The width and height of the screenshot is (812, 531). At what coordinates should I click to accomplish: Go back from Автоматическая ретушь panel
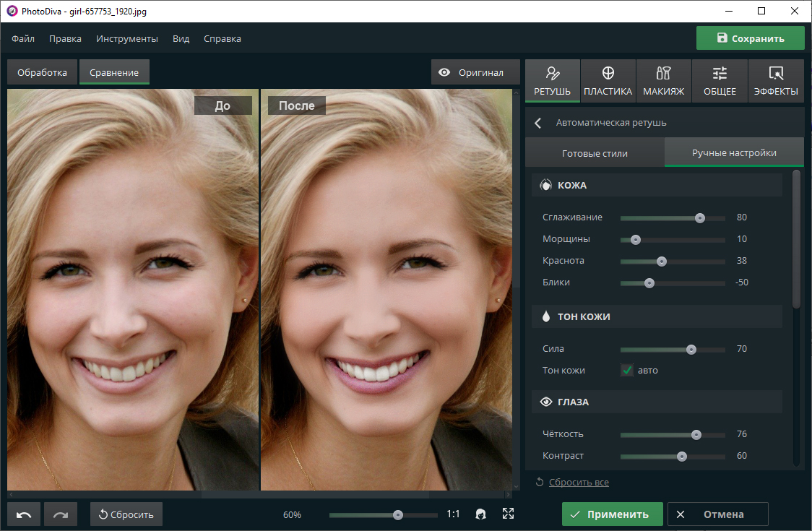[x=538, y=123]
